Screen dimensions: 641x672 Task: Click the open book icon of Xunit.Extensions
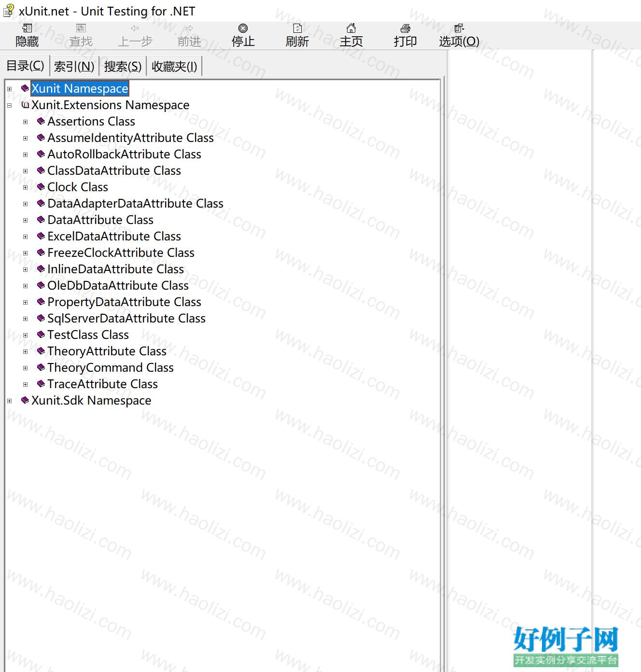pos(25,105)
